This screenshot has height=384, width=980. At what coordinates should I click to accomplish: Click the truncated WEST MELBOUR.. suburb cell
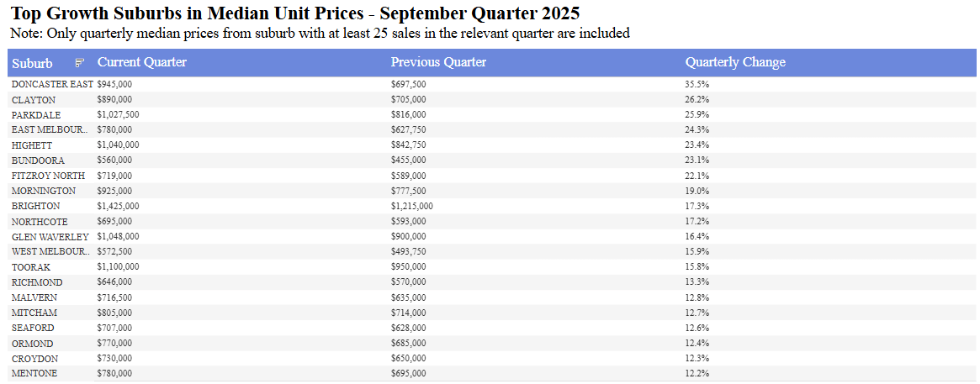click(50, 251)
